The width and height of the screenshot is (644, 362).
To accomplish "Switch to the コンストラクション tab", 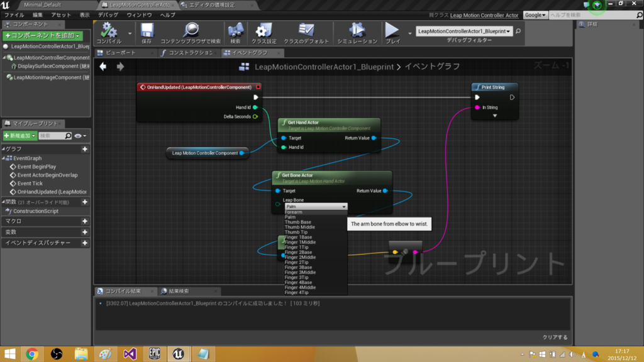I will [191, 53].
